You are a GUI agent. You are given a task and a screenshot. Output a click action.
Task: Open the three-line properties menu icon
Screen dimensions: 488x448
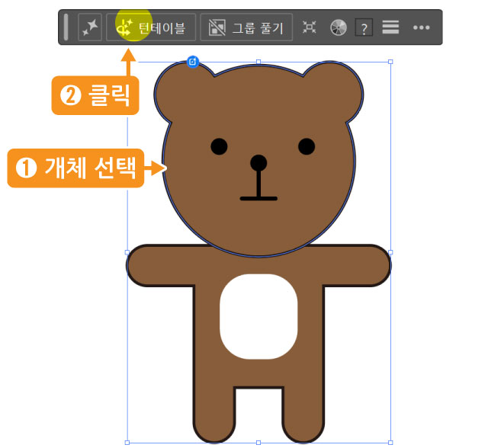(390, 27)
